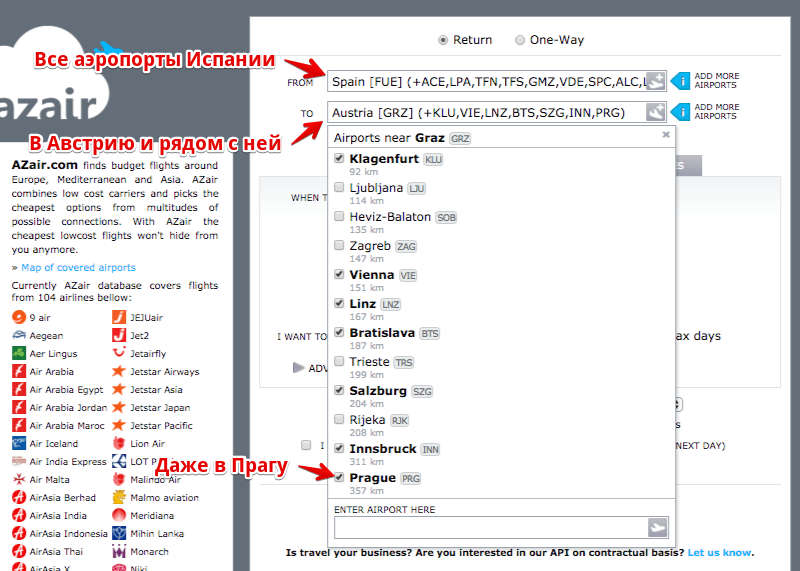Click the Jetstar Airways star logo
This screenshot has height=571, width=800.
[119, 371]
